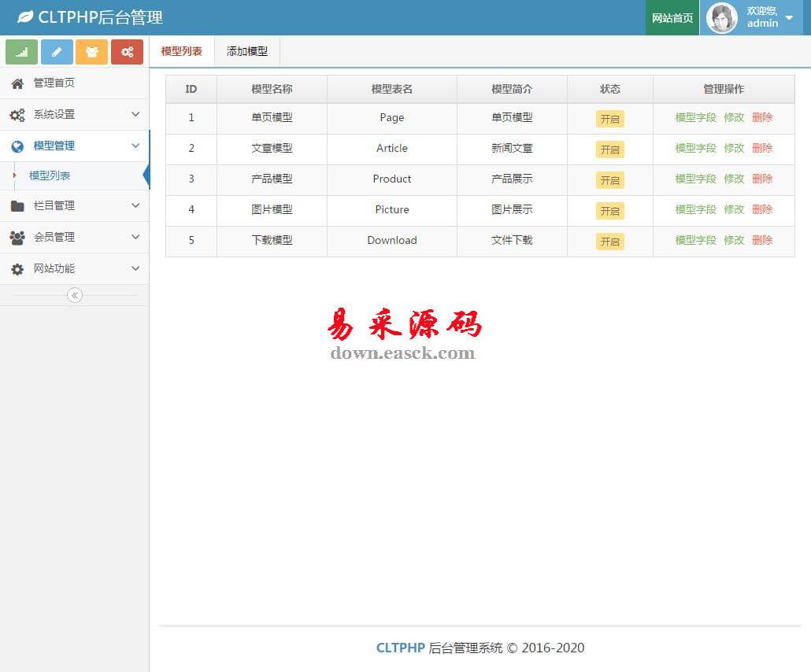Click the blue pencil shortcut button
Screen dimensions: 811x672
point(57,52)
